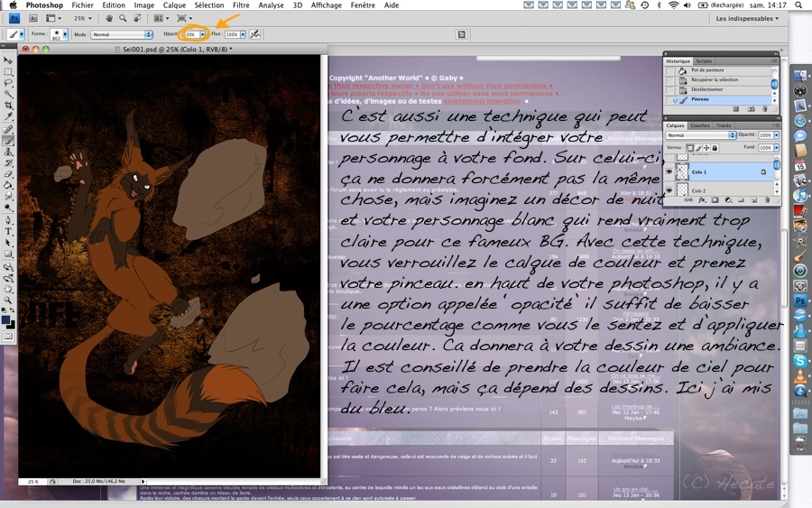The height and width of the screenshot is (508, 812).
Task: Open the Filtre menu
Action: [241, 5]
